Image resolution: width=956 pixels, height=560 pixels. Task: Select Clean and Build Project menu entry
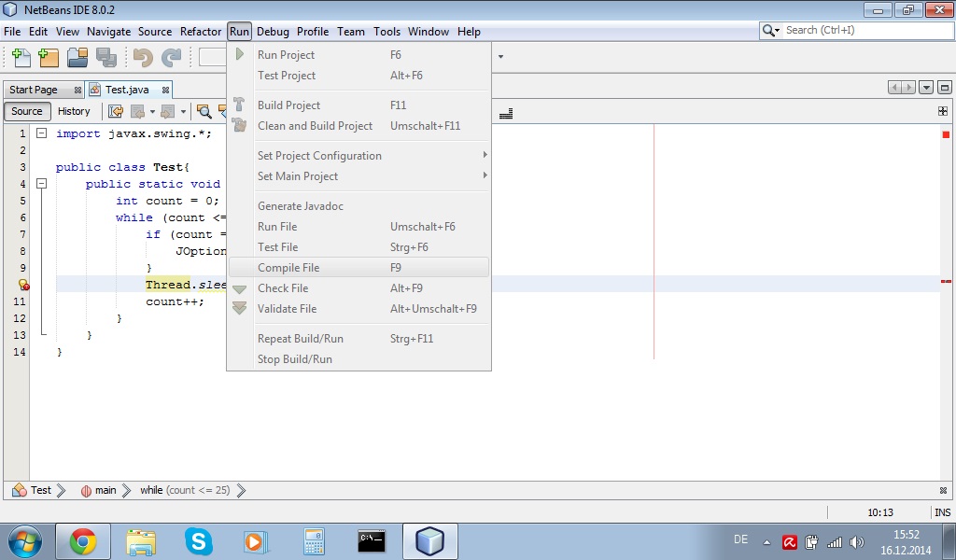(358, 125)
